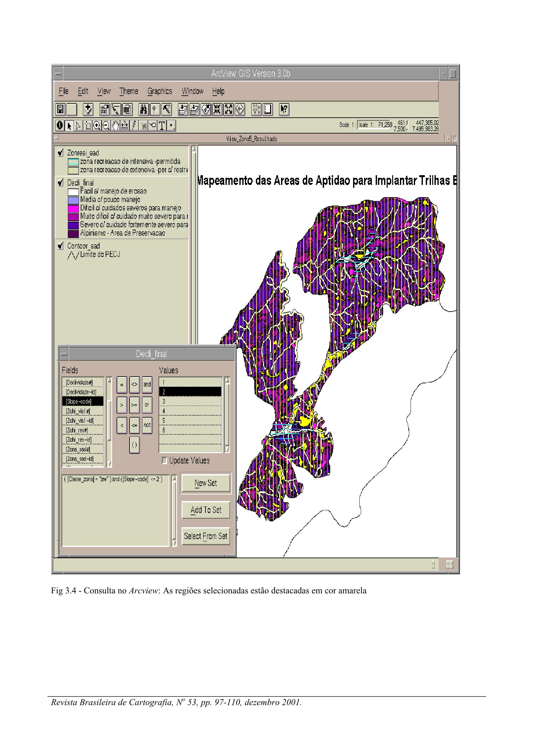
Task: Open the draw point tool dropdown
Action: tap(172, 126)
